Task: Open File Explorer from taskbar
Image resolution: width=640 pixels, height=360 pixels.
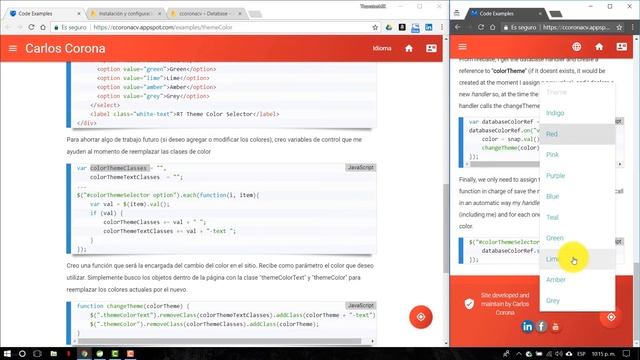Action: pos(53,353)
